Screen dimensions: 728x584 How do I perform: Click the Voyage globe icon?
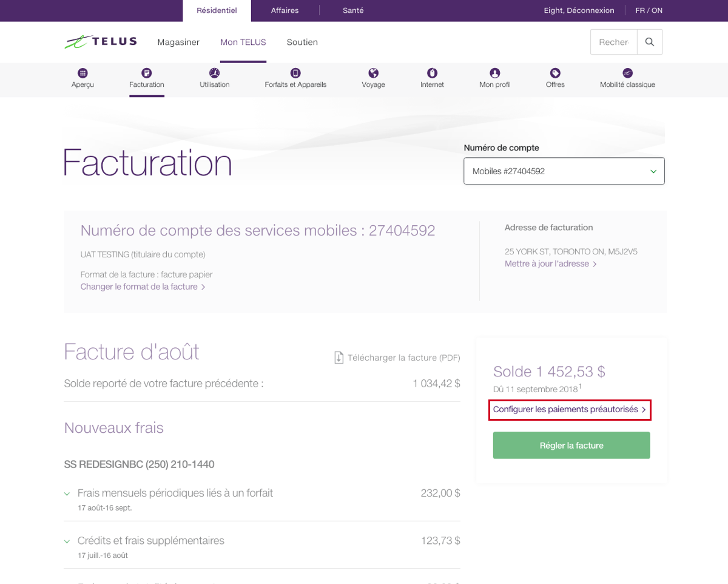tap(374, 73)
